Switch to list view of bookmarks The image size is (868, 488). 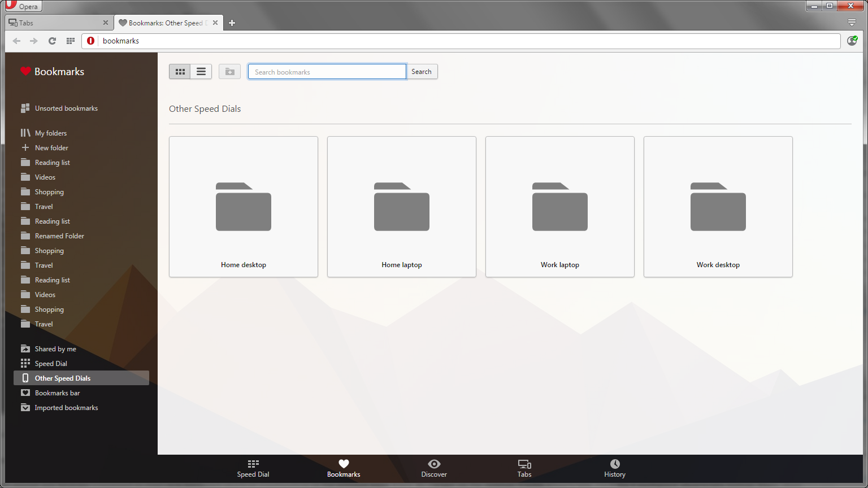click(x=201, y=71)
